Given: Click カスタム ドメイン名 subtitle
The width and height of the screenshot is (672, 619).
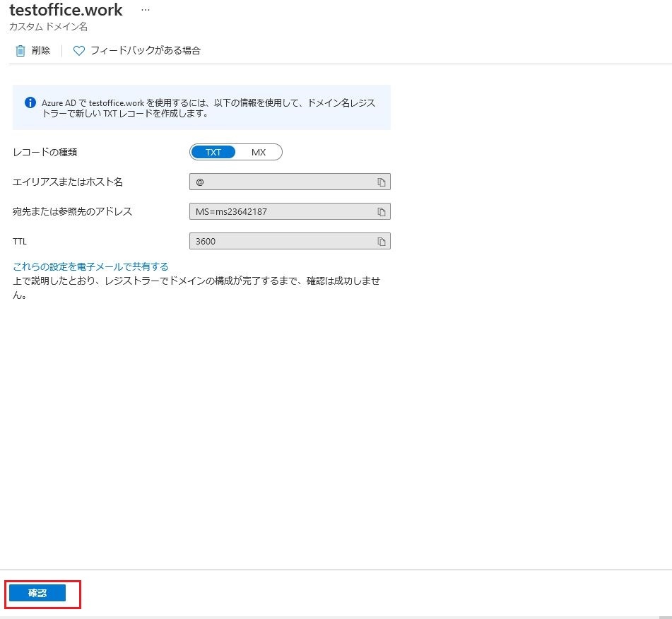Looking at the screenshot, I should pos(49,27).
